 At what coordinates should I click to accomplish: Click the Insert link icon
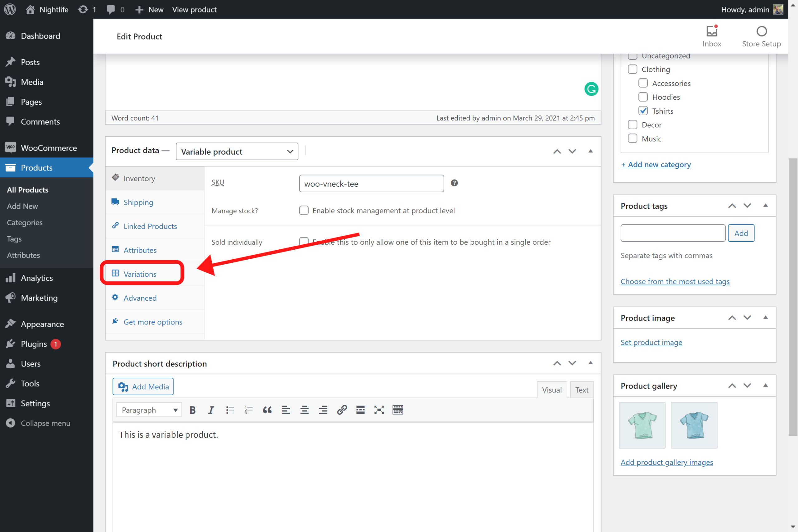[x=342, y=410]
